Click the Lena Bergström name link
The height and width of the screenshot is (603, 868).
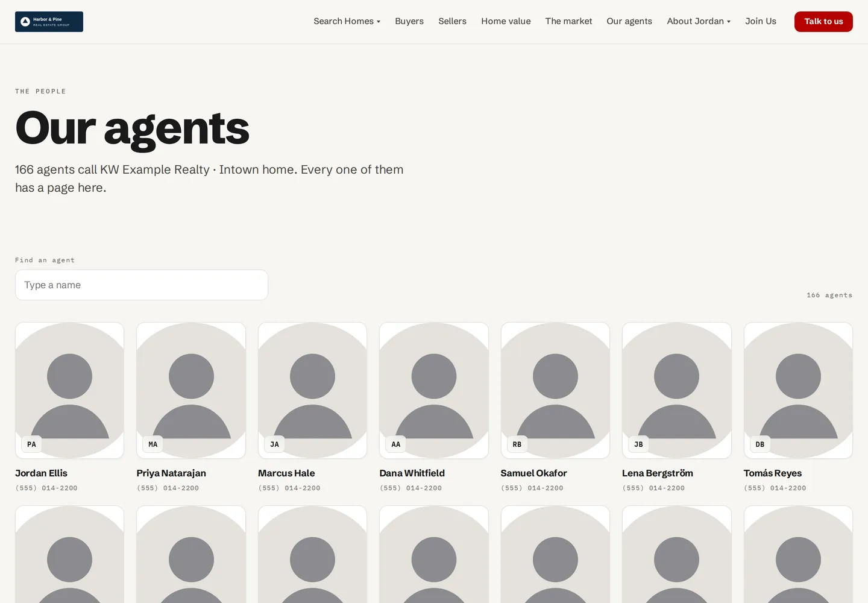(x=658, y=473)
